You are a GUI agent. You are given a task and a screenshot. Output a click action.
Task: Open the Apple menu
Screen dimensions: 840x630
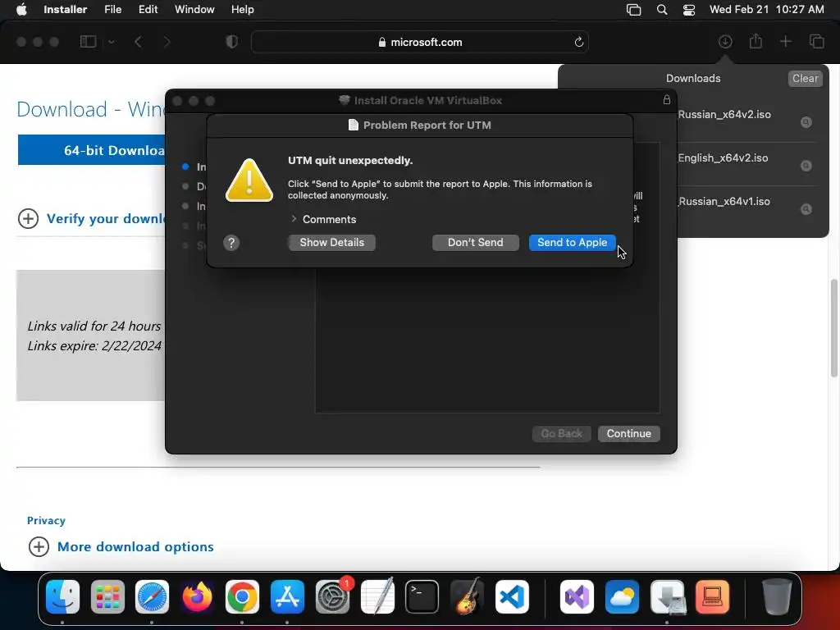(x=21, y=9)
